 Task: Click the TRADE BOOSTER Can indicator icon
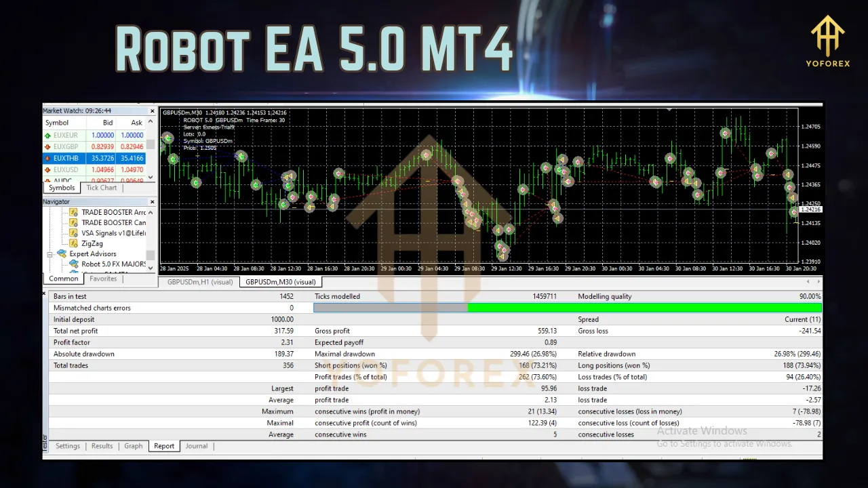[74, 222]
